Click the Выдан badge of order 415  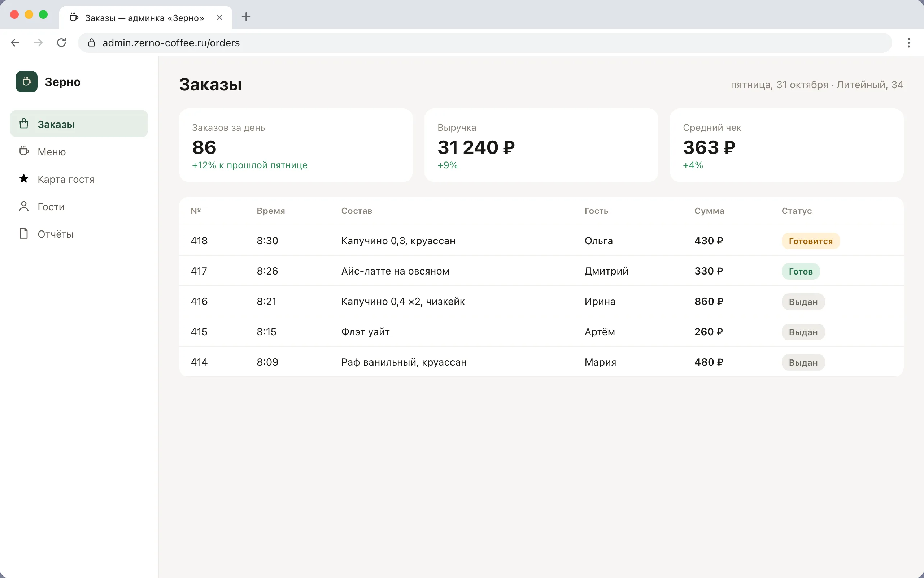[803, 332]
